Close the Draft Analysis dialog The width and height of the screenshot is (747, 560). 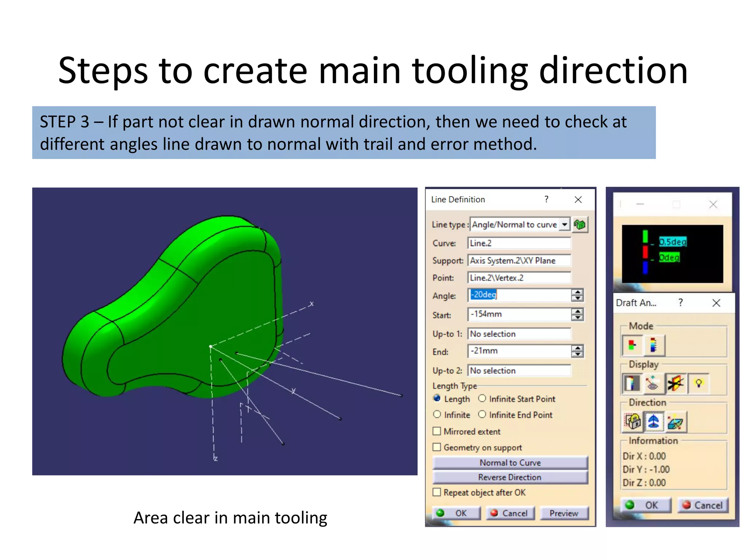[x=716, y=303]
